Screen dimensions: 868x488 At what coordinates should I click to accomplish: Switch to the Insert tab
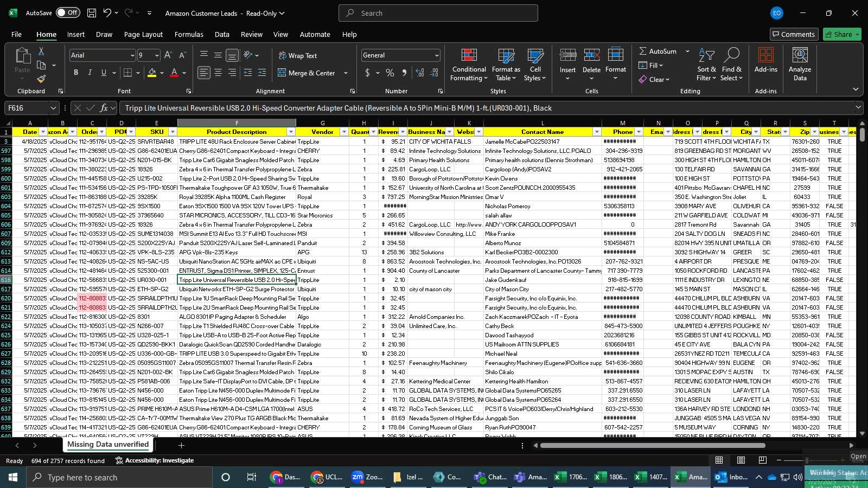[x=76, y=34]
